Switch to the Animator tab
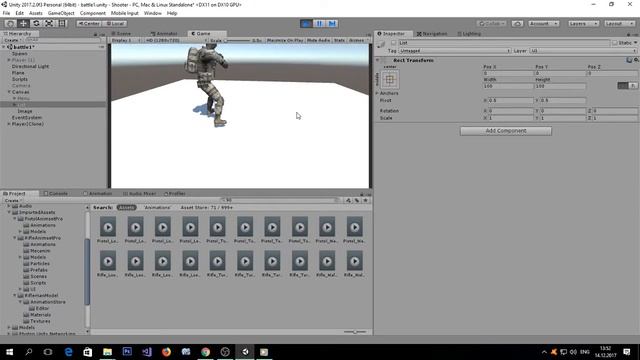 coord(164,33)
